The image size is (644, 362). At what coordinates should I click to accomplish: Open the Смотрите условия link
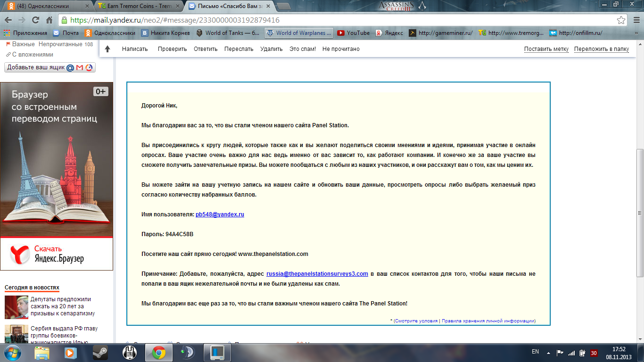coord(416,321)
